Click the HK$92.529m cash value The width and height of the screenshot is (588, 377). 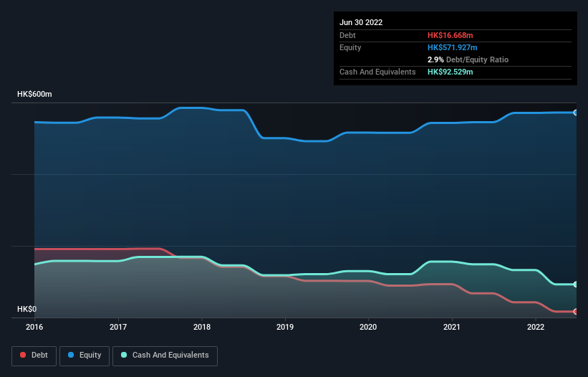(x=450, y=72)
